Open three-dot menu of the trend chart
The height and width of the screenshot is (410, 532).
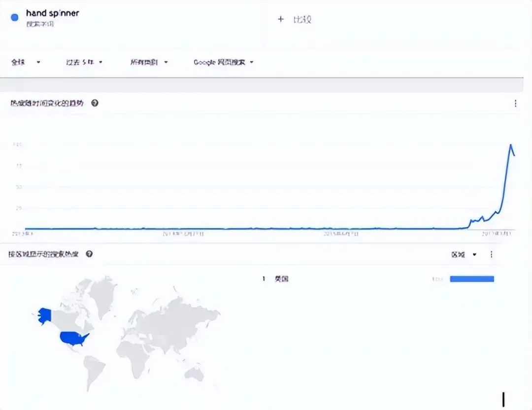[x=515, y=103]
